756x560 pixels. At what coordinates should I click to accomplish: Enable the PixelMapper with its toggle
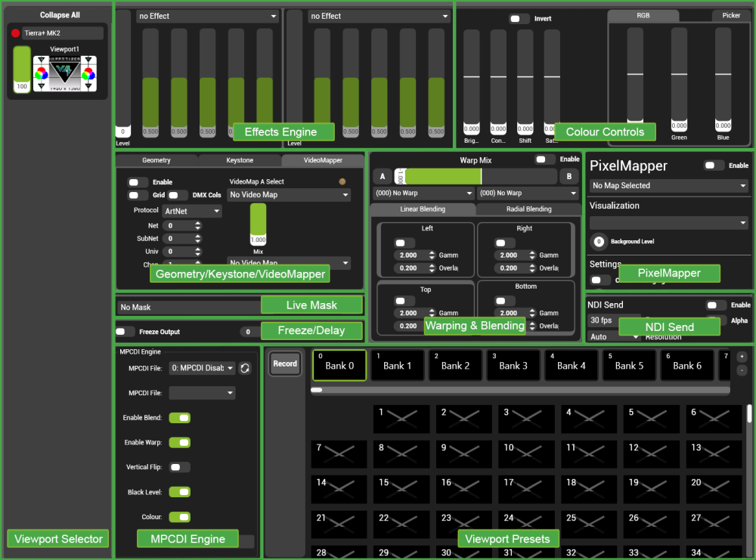pyautogui.click(x=713, y=166)
